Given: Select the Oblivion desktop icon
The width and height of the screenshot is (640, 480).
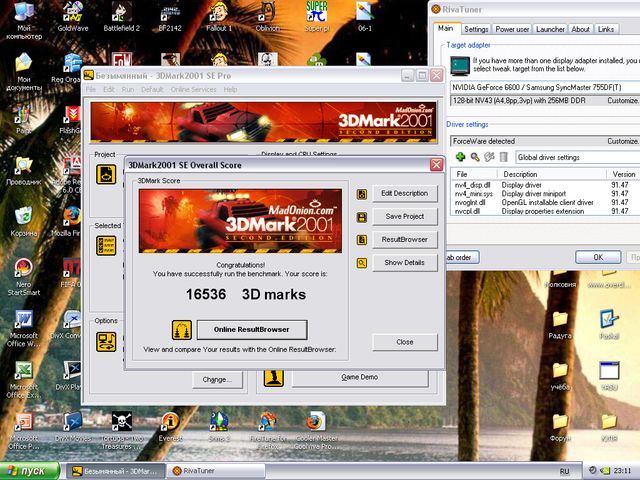Looking at the screenshot, I should click(x=267, y=17).
